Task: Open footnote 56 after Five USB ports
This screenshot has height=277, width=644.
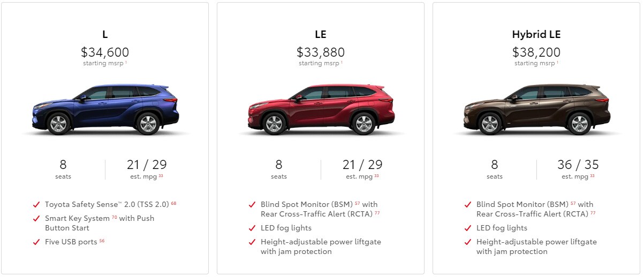Action: [x=102, y=241]
